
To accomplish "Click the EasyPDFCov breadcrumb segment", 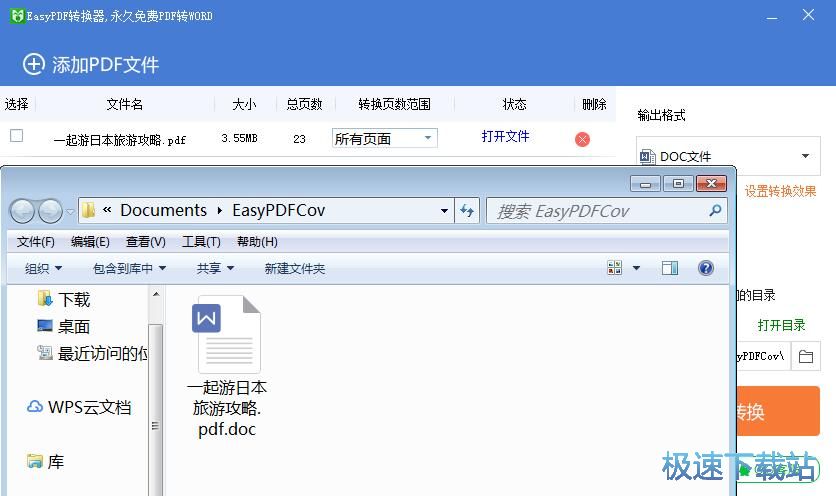I will 278,210.
